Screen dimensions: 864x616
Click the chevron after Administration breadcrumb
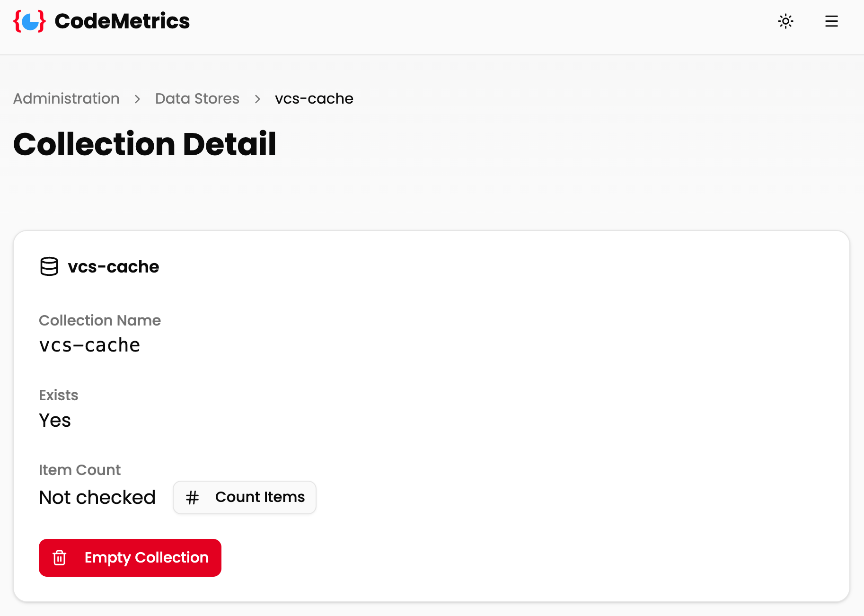click(137, 99)
